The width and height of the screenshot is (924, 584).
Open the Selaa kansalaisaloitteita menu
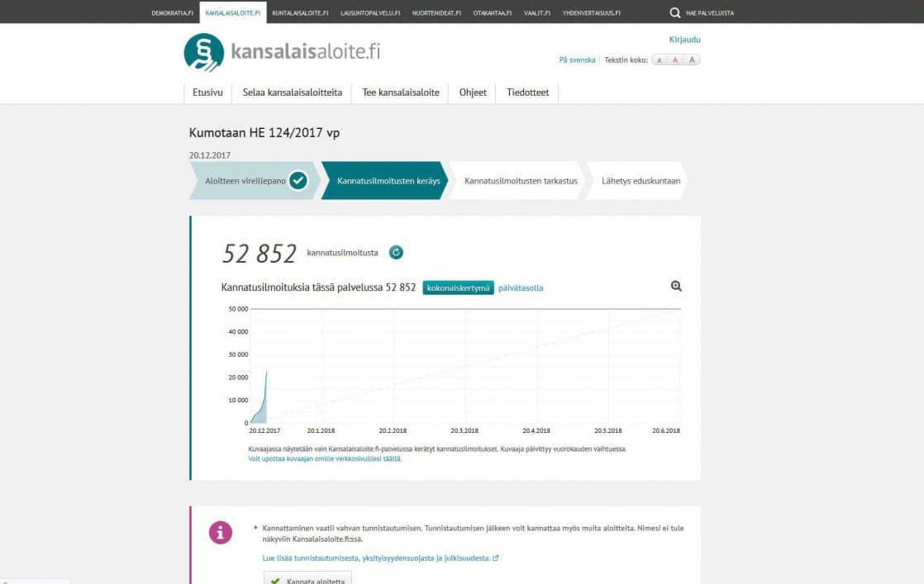(292, 93)
